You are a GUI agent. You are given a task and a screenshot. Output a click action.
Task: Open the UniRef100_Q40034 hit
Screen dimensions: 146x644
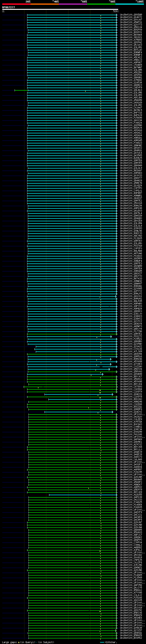[131, 120]
